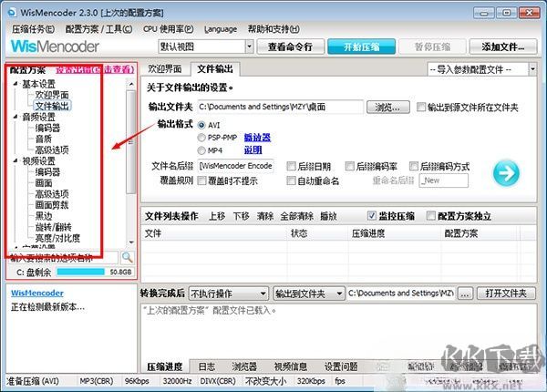
Task: Switch to 设置问题 tab
Action: click(341, 366)
